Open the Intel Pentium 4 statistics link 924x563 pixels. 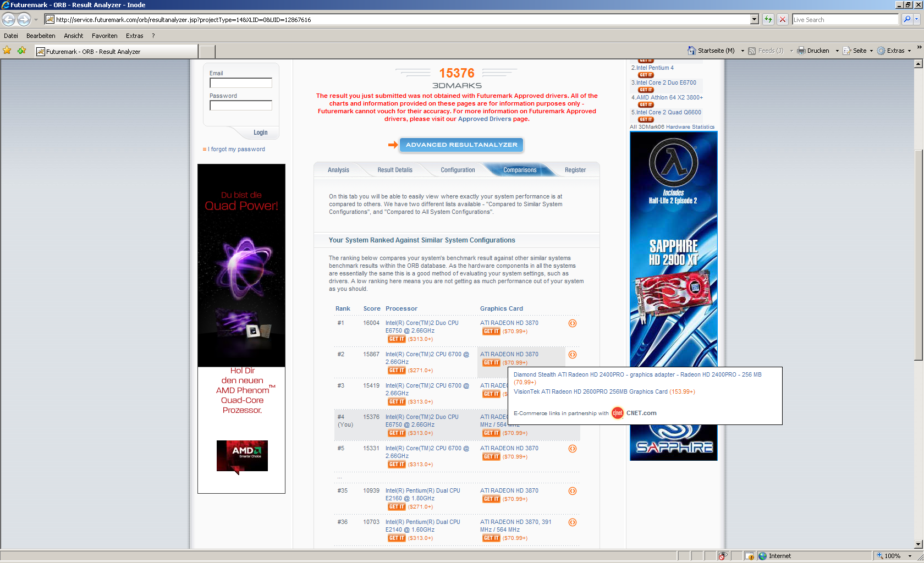point(654,68)
